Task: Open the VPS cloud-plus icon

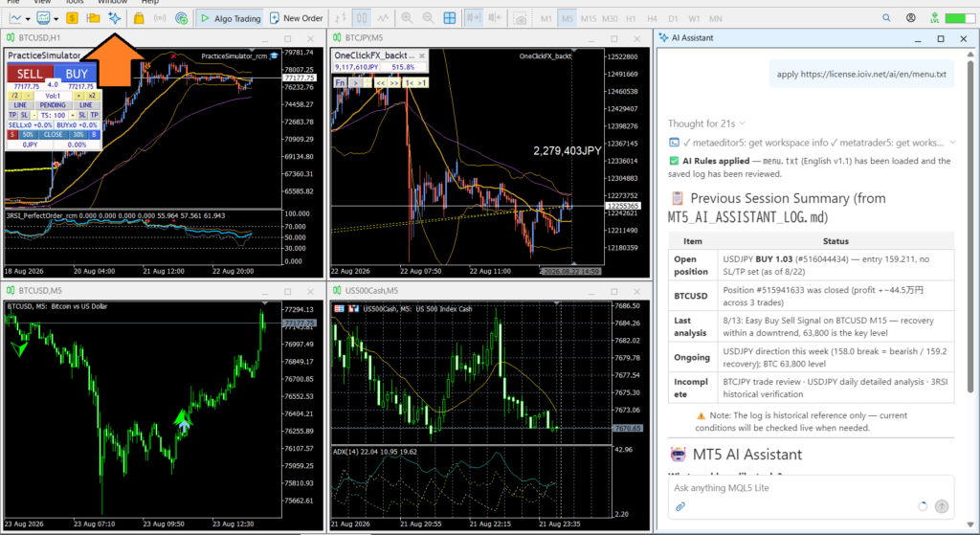Action: (181, 18)
